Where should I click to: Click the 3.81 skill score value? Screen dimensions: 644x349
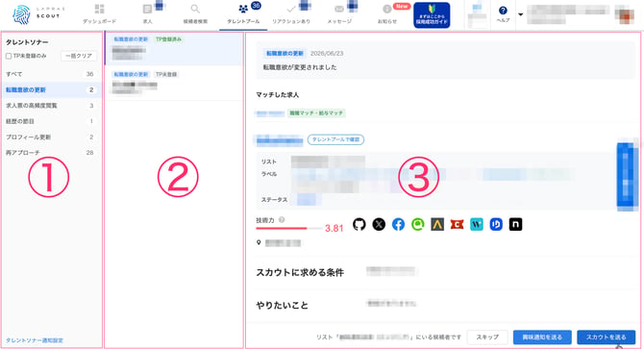[x=334, y=228]
